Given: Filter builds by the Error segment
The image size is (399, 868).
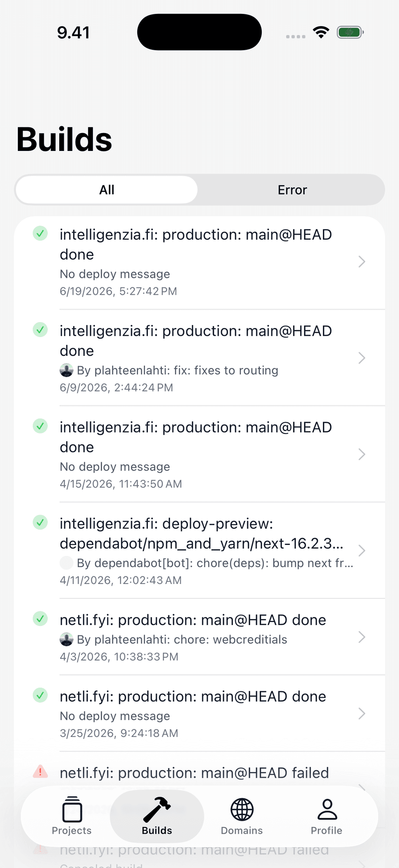Looking at the screenshot, I should 292,190.
